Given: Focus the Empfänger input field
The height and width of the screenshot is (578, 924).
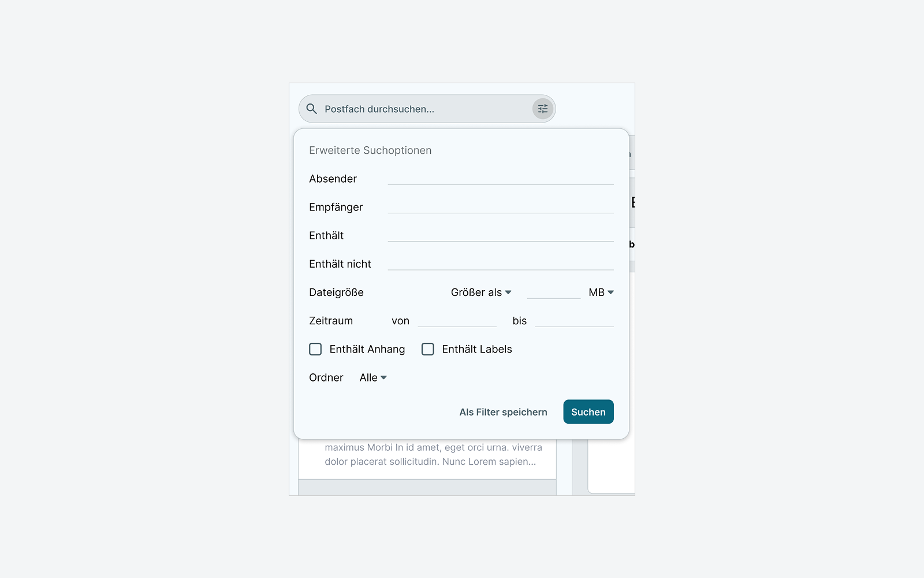Looking at the screenshot, I should click(x=501, y=206).
